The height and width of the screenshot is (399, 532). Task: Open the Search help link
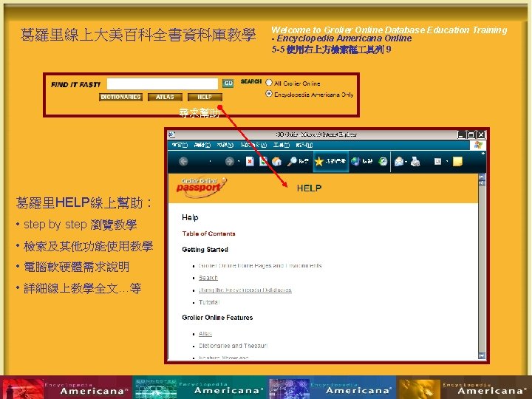[208, 278]
